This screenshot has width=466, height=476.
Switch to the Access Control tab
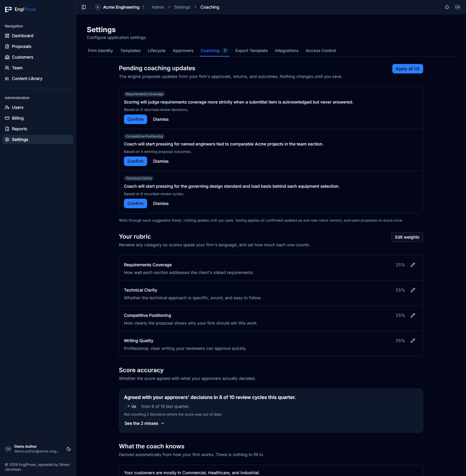[x=321, y=51]
